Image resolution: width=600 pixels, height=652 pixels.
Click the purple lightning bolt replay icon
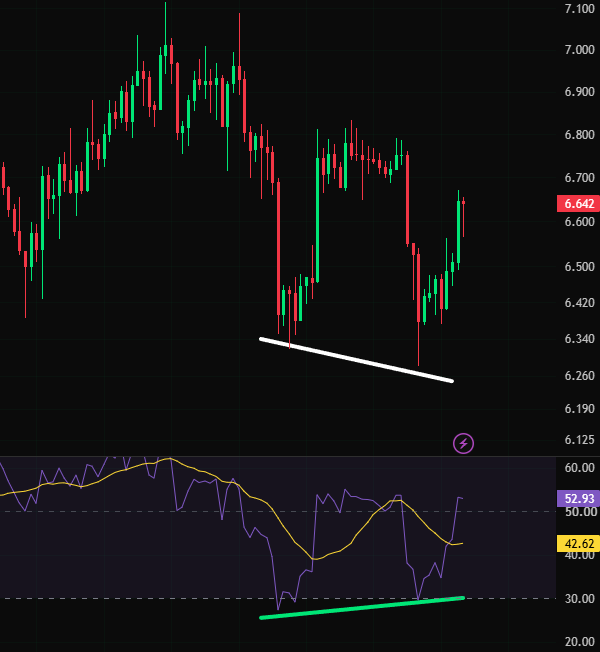[x=463, y=443]
